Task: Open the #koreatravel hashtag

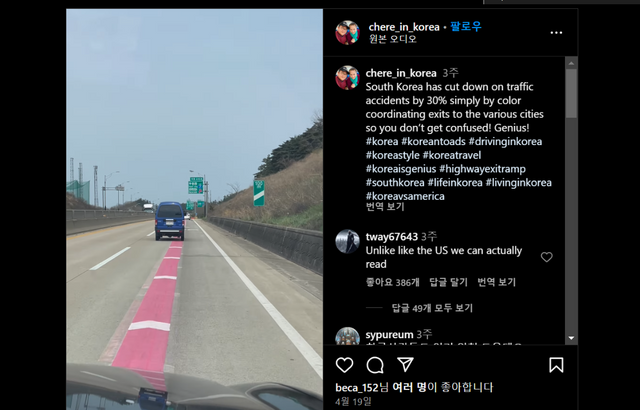Action: point(451,155)
